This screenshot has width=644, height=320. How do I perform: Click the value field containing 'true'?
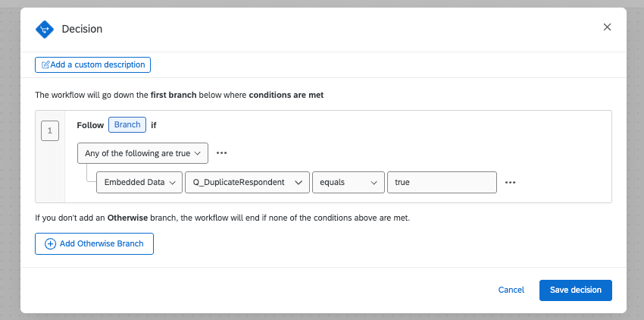442,183
